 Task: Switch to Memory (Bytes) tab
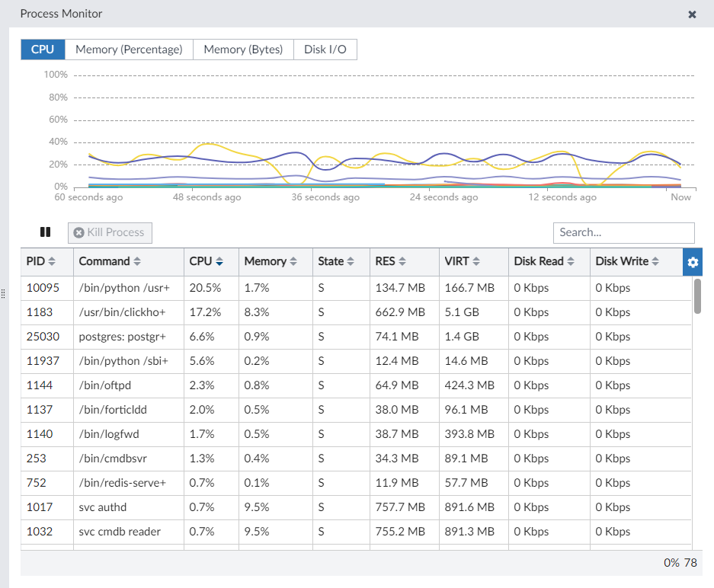243,50
